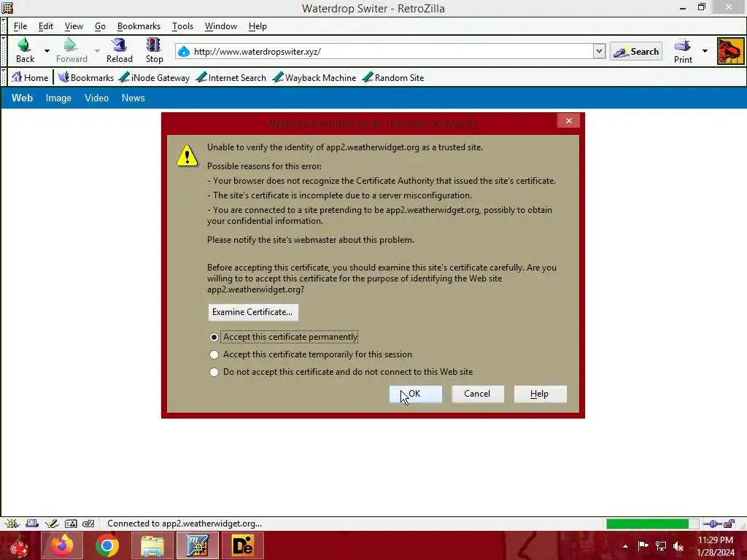Click the Forward navigation icon
Viewport: 747px width, 560px height.
point(71,50)
